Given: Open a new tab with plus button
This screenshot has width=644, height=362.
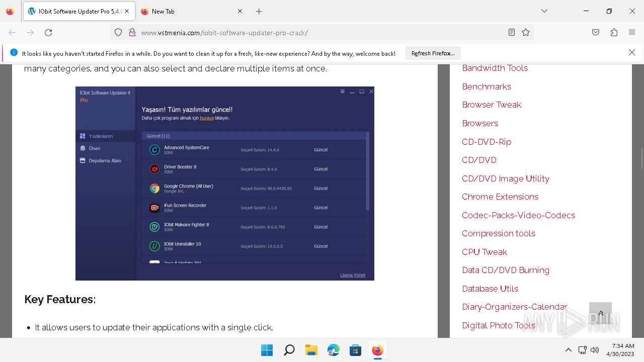Looking at the screenshot, I should pyautogui.click(x=259, y=11).
